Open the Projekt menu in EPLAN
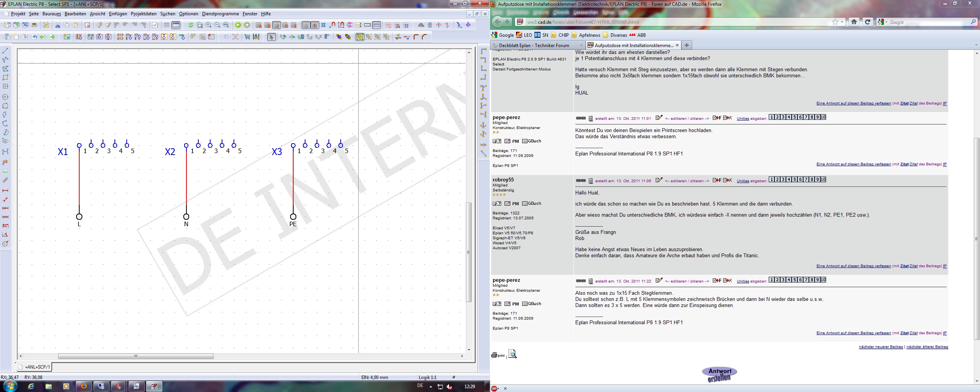 click(x=18, y=14)
